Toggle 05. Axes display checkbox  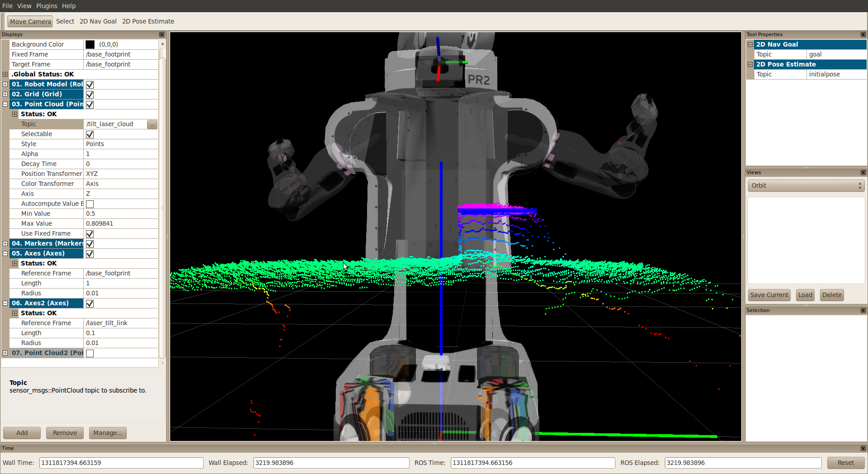point(90,254)
